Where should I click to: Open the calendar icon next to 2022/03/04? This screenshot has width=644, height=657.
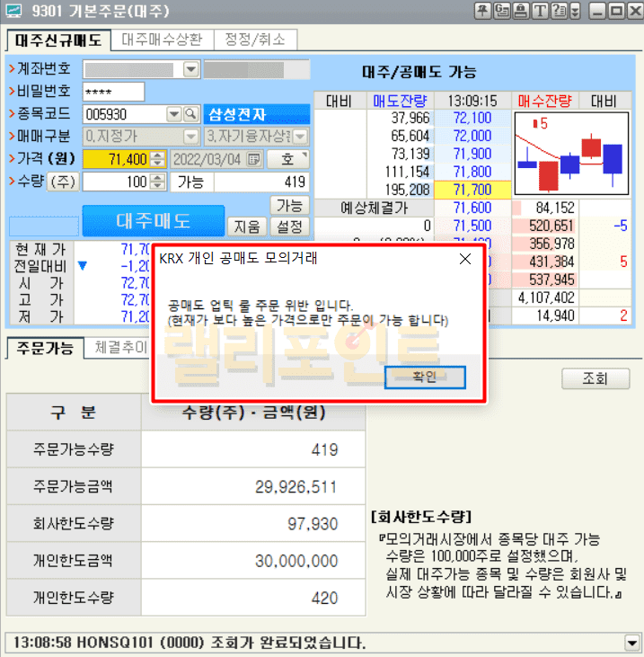[253, 159]
